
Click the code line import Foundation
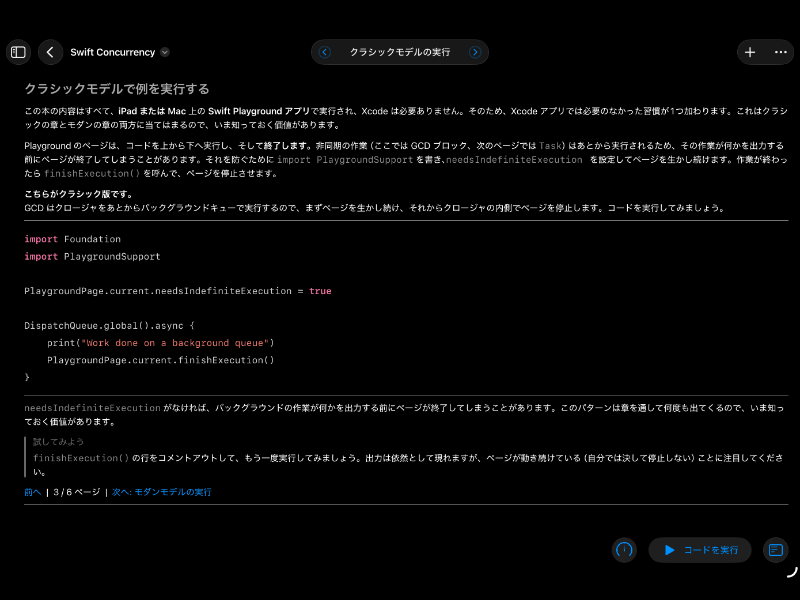click(72, 239)
